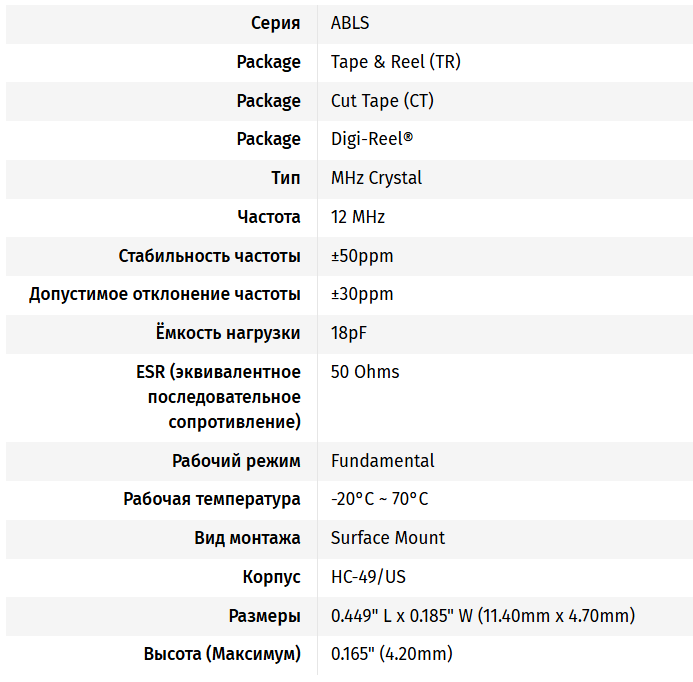Click the 18pF load capacitance value
Viewport: 693px width, 682px height.
coord(349,333)
